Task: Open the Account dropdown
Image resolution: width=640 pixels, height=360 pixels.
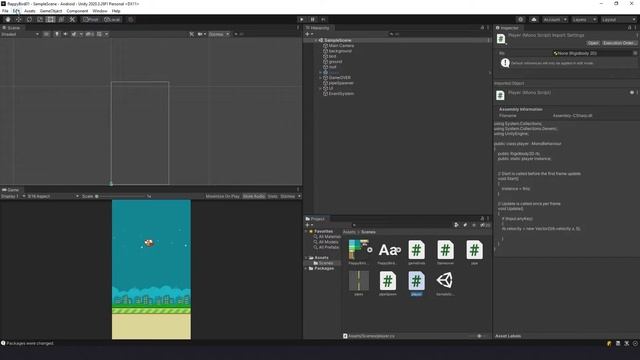Action: (x=555, y=19)
